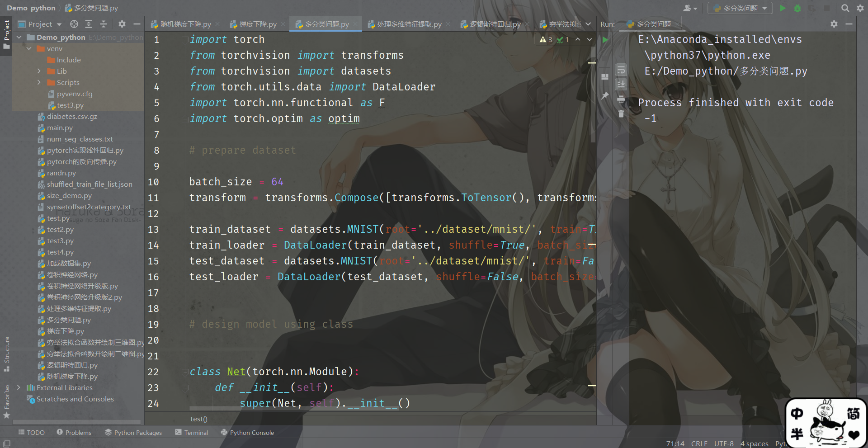
Task: Pin the Run tab
Action: (605, 95)
